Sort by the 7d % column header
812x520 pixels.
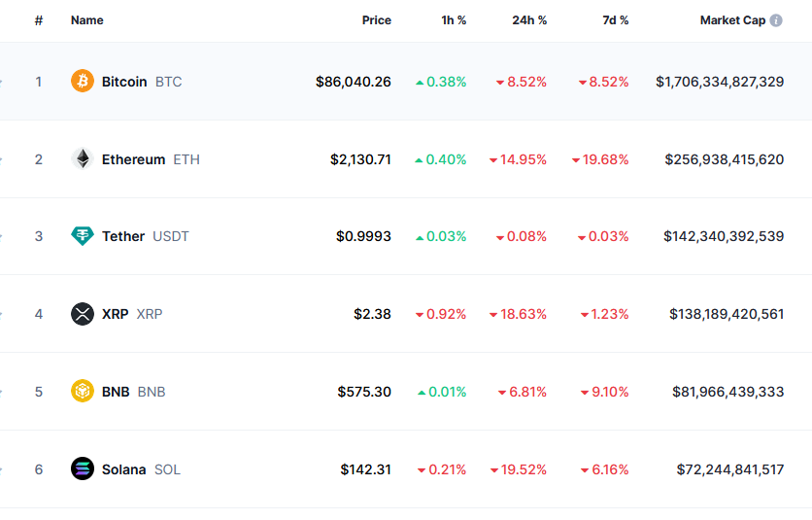click(616, 20)
